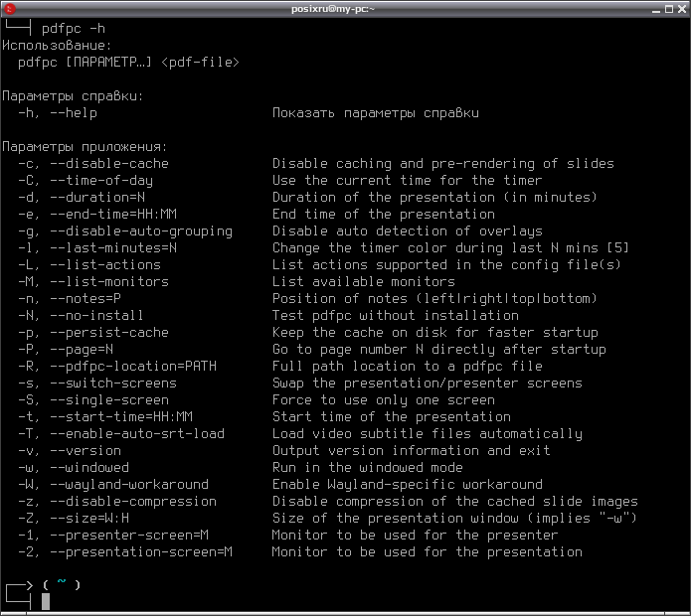
Task: Click 'Size of the presentation window' description
Action: pos(396,518)
